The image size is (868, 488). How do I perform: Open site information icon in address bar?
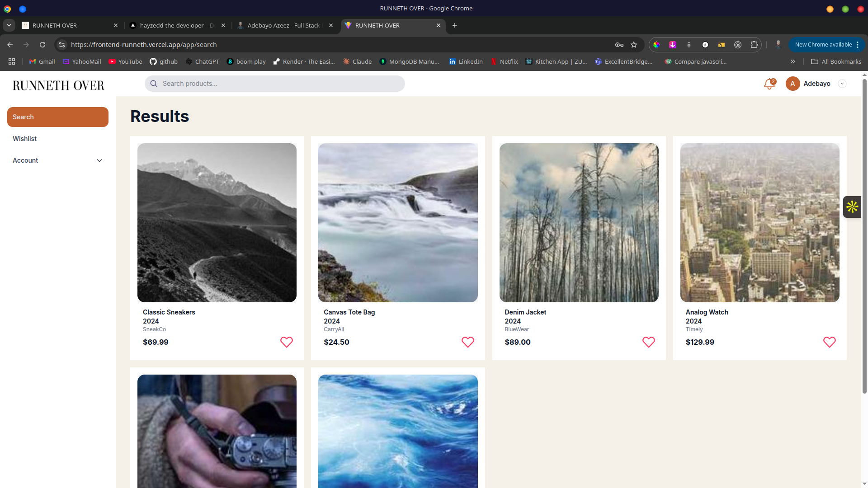pos(62,45)
